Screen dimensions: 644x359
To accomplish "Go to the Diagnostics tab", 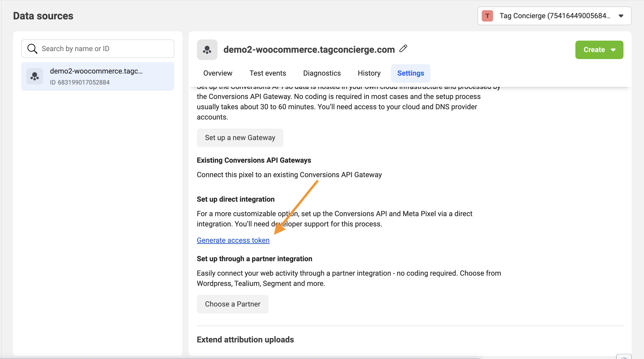I will pyautogui.click(x=322, y=73).
